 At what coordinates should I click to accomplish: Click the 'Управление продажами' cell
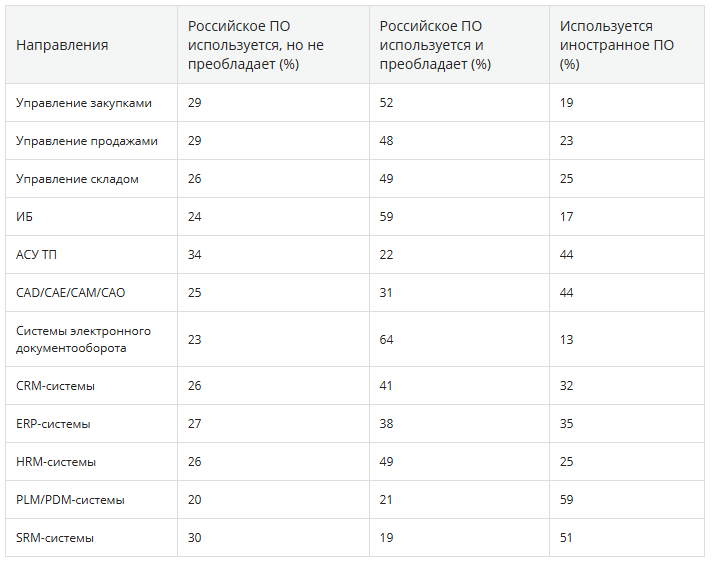[87, 141]
